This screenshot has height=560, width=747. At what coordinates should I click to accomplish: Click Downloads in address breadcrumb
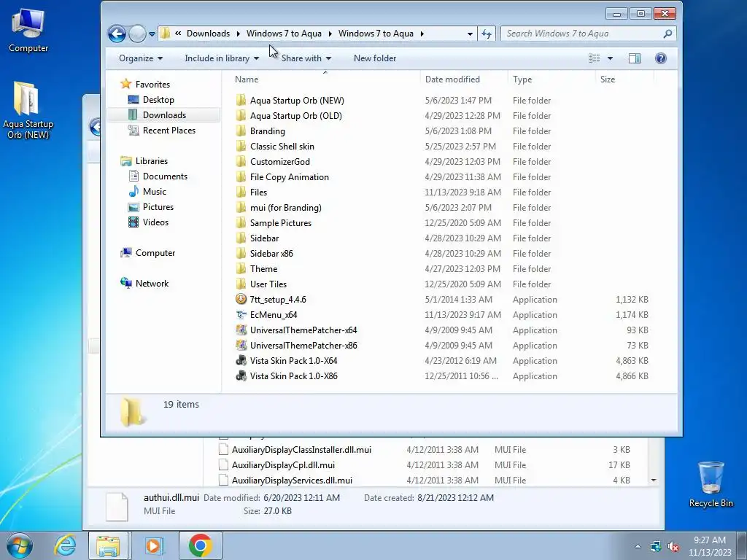(x=208, y=34)
